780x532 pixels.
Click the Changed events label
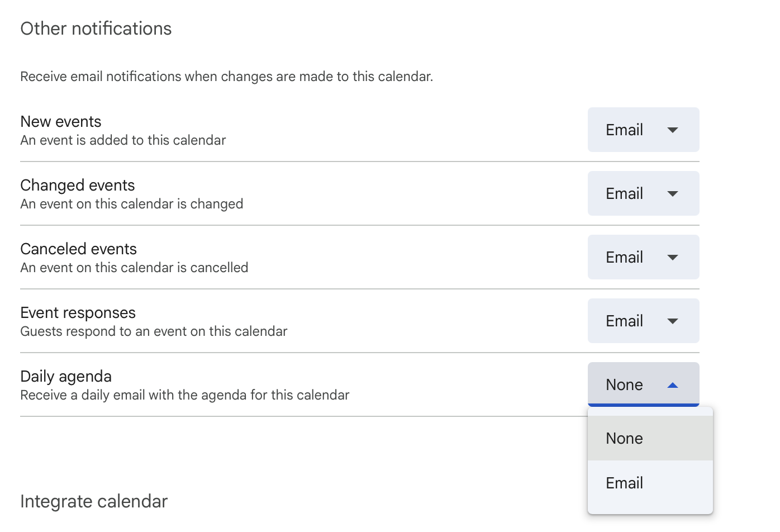(78, 186)
